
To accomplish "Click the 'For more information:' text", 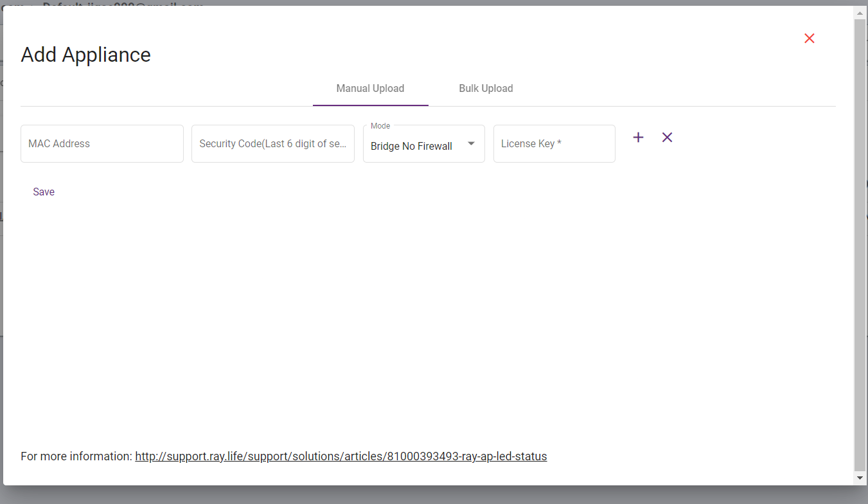I will (x=76, y=456).
